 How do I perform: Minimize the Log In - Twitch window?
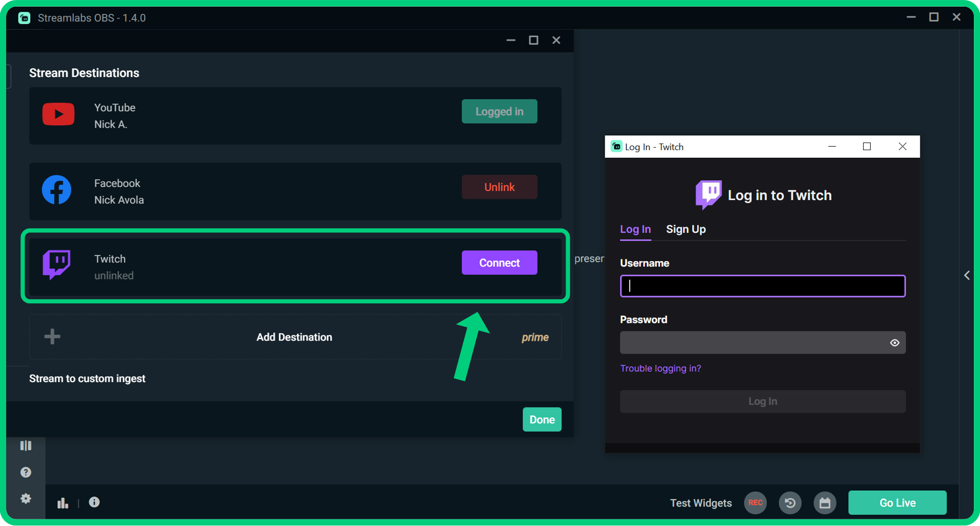(x=832, y=147)
